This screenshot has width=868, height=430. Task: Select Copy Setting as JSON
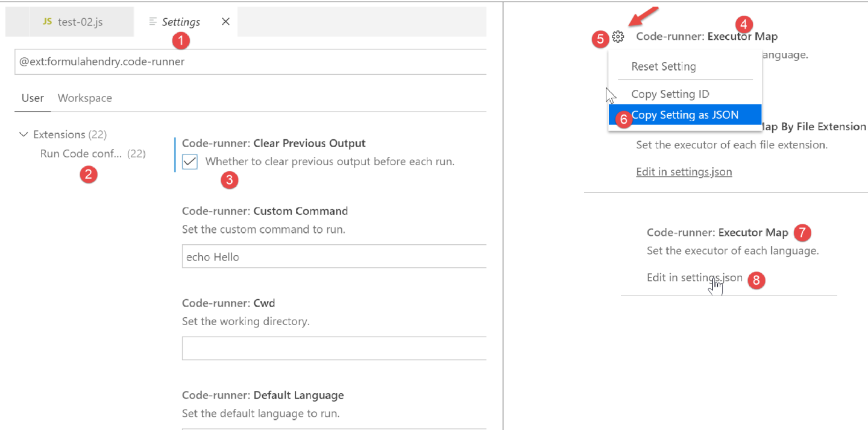pyautogui.click(x=685, y=115)
